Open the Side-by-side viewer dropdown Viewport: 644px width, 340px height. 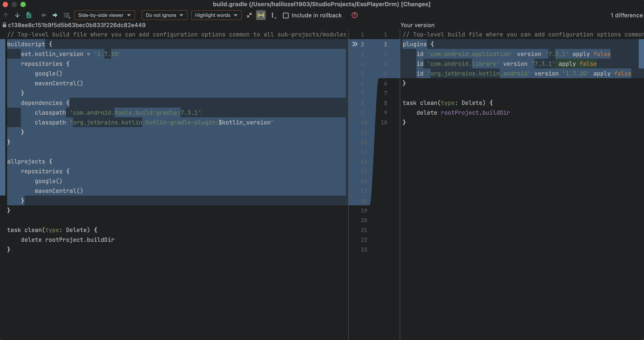click(104, 15)
